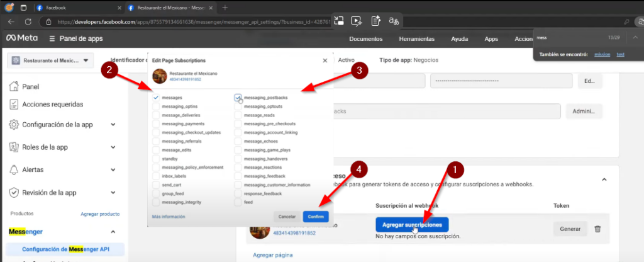Open the hamburger menu beside Panel de apps
This screenshot has height=262, width=644.
(52, 38)
